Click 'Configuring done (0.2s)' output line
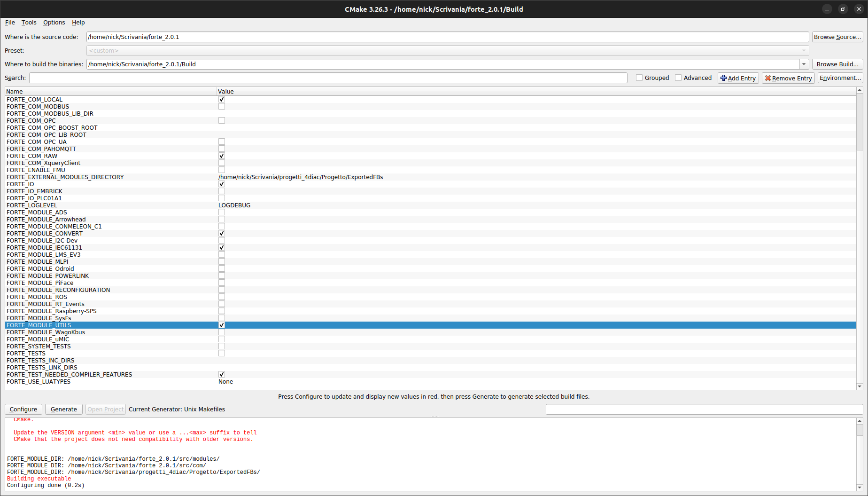Image resolution: width=868 pixels, height=496 pixels. [46, 485]
